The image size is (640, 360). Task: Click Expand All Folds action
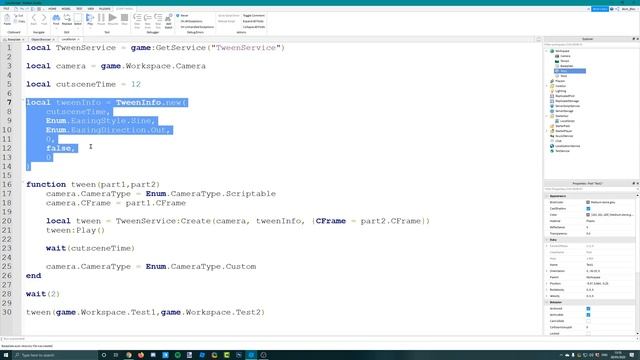coord(253,21)
